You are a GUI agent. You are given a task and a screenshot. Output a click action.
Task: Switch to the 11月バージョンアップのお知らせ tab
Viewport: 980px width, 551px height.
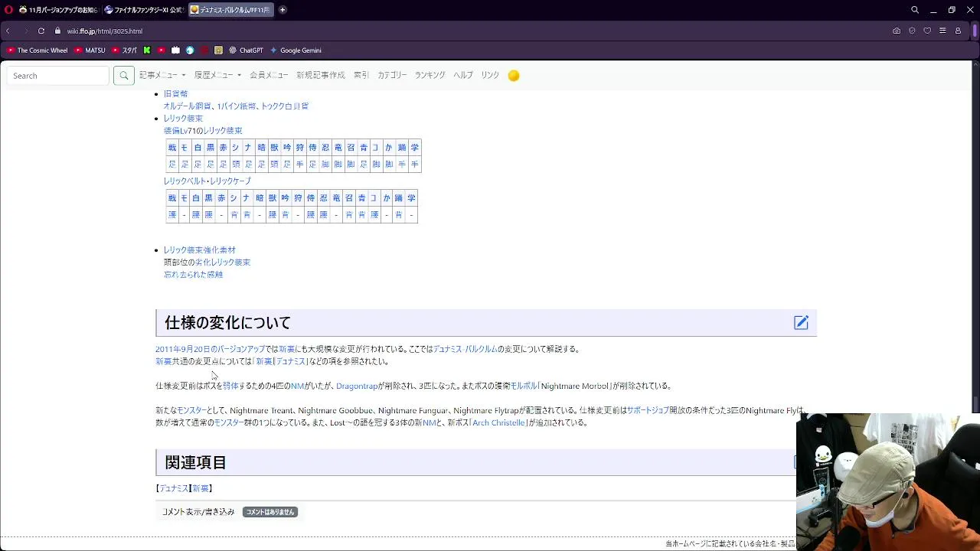[58, 10]
